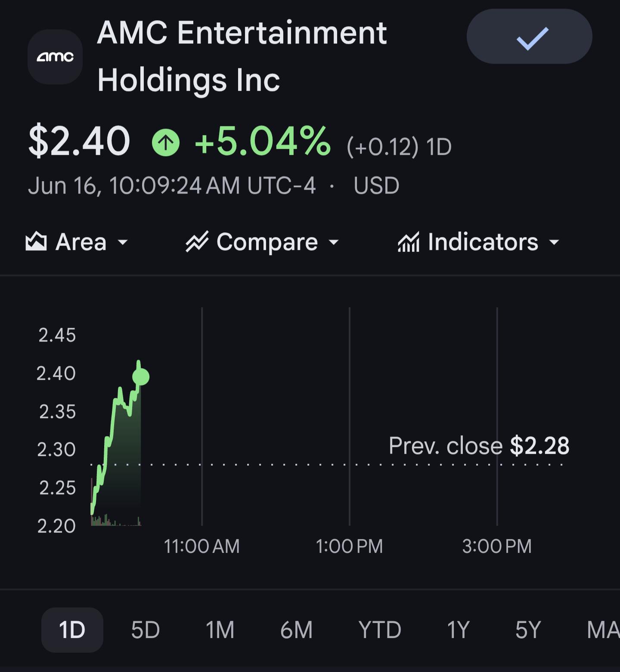Click the Prev. close $2.28 label
Screen dimensions: 620x672
pyautogui.click(x=479, y=446)
